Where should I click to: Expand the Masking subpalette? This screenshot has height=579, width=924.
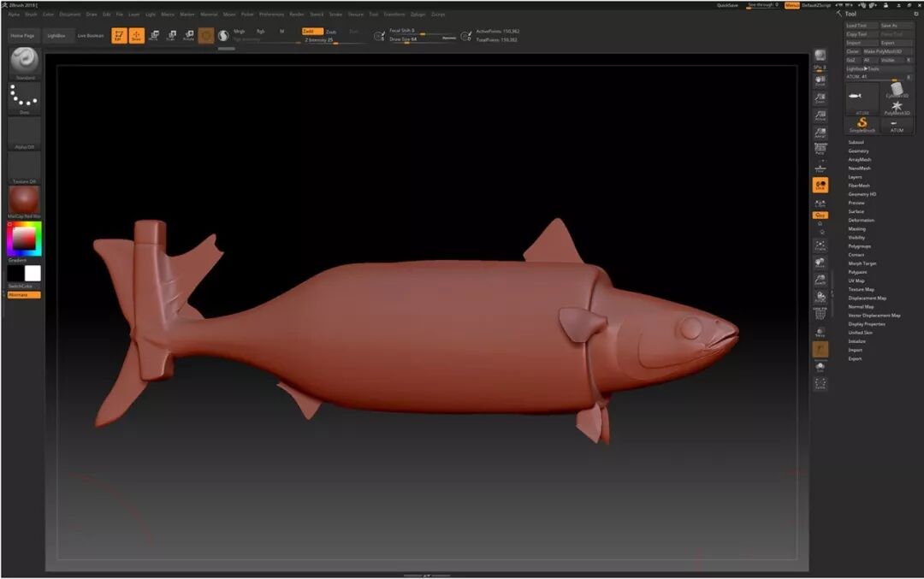(x=856, y=228)
